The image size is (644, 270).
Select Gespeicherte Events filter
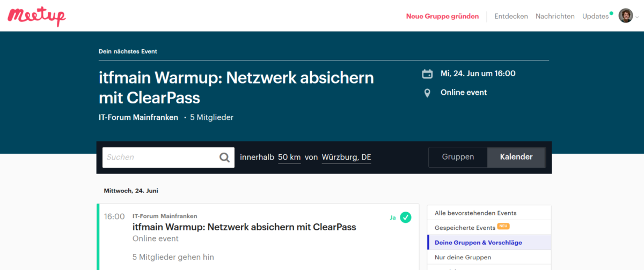489,228
